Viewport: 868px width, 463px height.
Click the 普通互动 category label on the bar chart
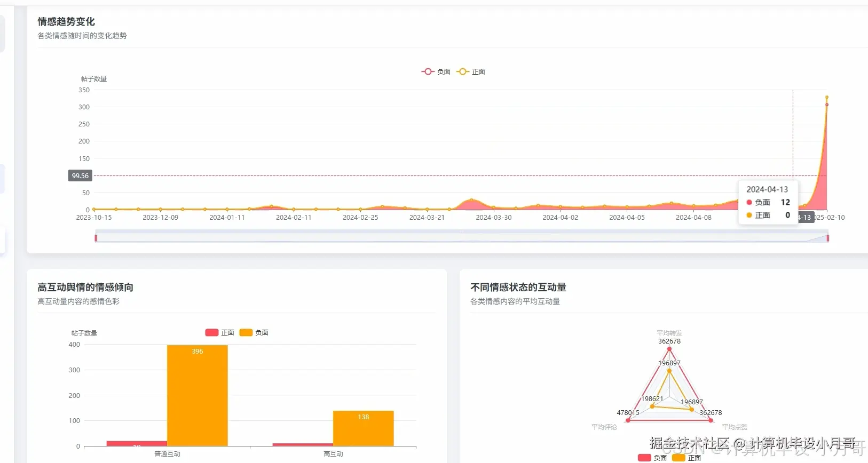point(167,454)
